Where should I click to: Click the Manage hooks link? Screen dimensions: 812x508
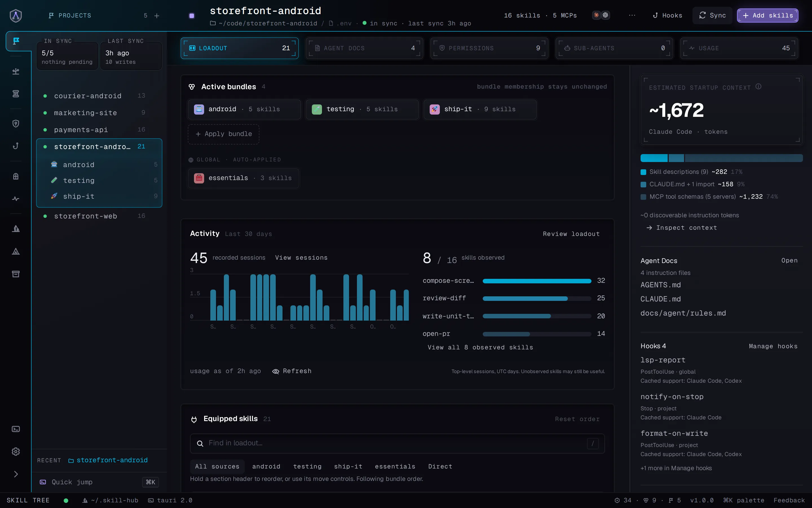[773, 346]
